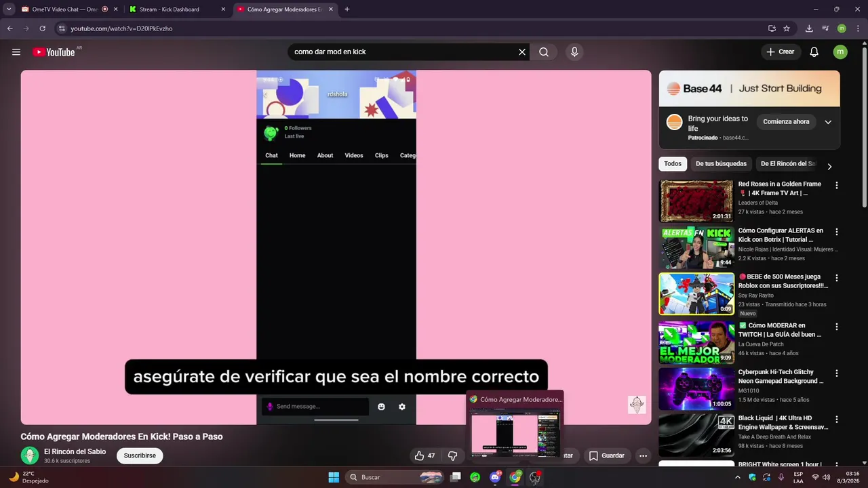Image resolution: width=868 pixels, height=488 pixels.
Task: Open the Black Liquid 4K thumbnail
Action: click(x=696, y=435)
